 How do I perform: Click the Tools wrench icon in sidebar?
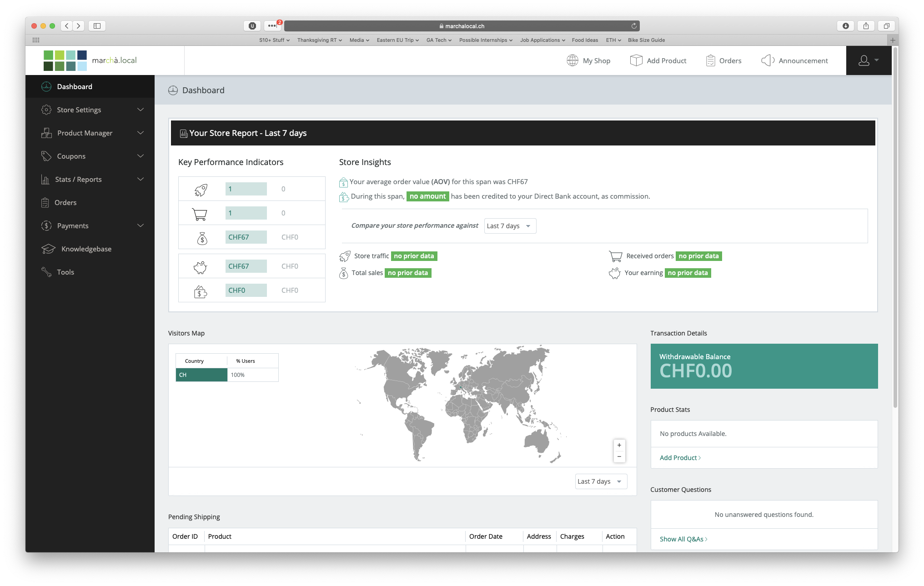46,272
